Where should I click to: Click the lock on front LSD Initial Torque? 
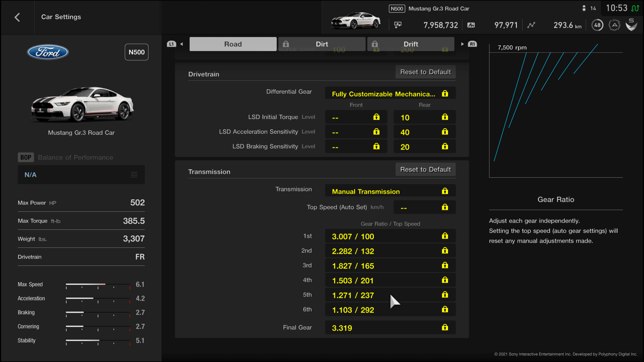click(x=376, y=117)
